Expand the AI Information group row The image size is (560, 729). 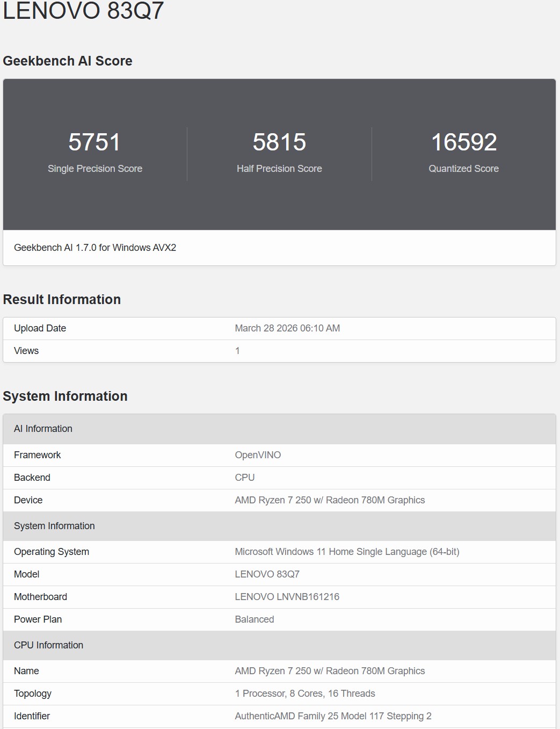[43, 429]
